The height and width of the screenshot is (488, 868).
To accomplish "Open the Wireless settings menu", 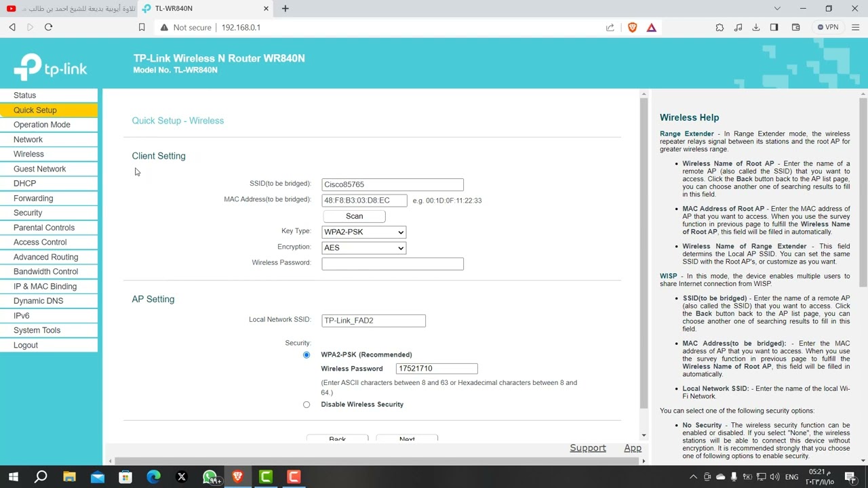I will point(49,154).
